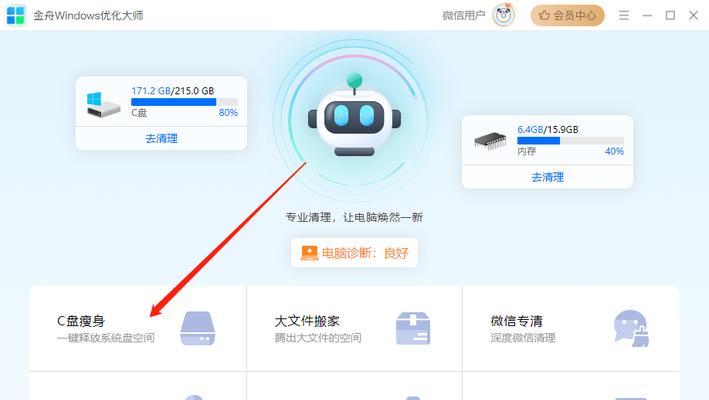Open the 电脑诊断：良好 diagnosis button
Screen dimensions: 709x400
click(x=354, y=253)
